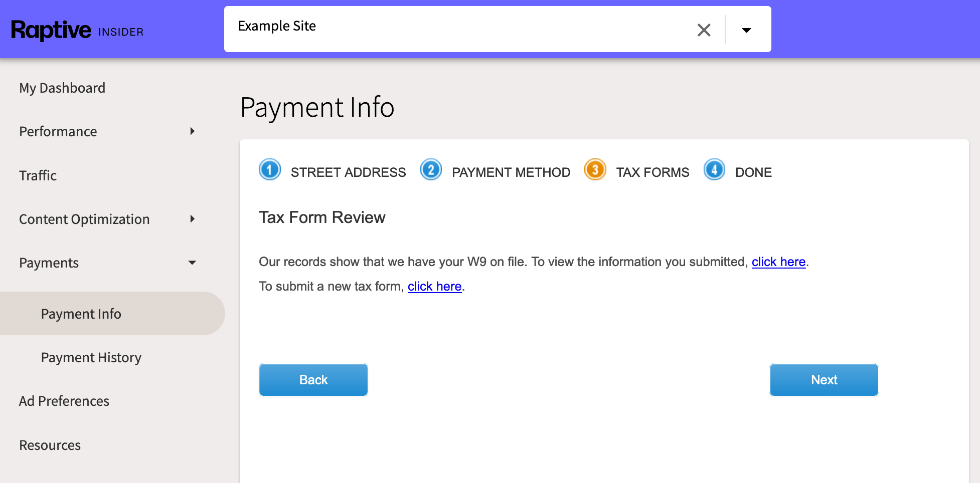The height and width of the screenshot is (483, 980).
Task: Open the link to view your submitted W9
Action: click(778, 262)
